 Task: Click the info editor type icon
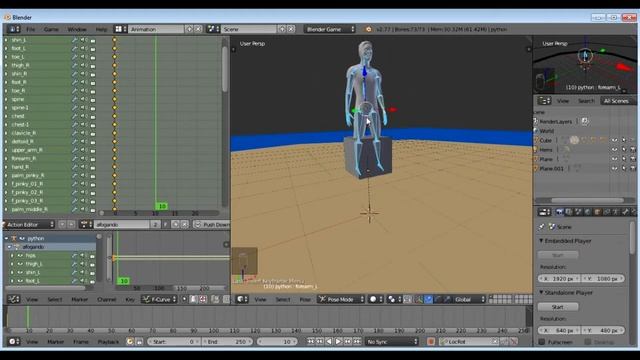point(13,29)
